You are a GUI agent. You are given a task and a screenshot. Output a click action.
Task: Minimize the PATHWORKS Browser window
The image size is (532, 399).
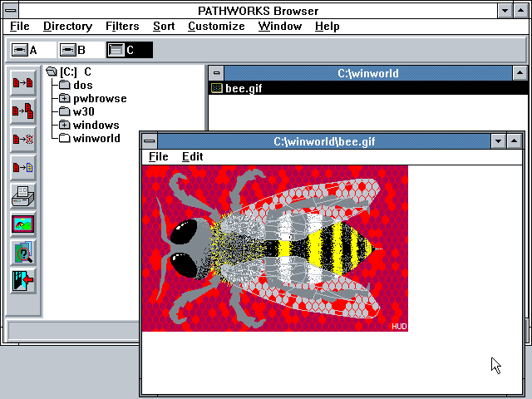[x=505, y=11]
